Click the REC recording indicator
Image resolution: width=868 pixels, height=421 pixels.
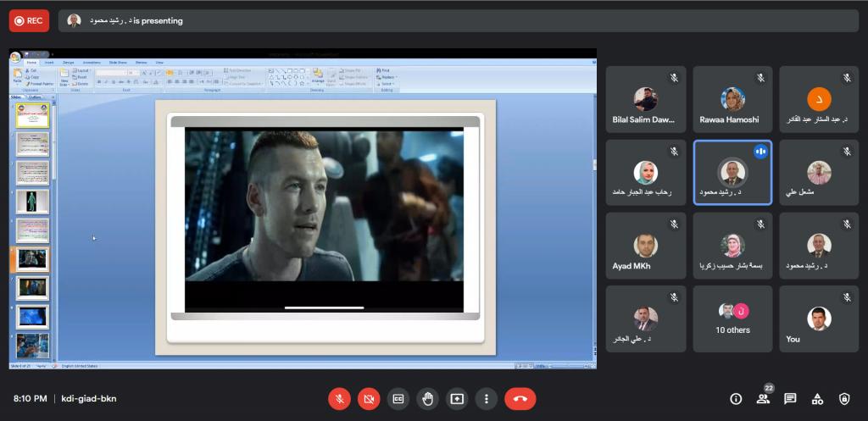point(28,20)
